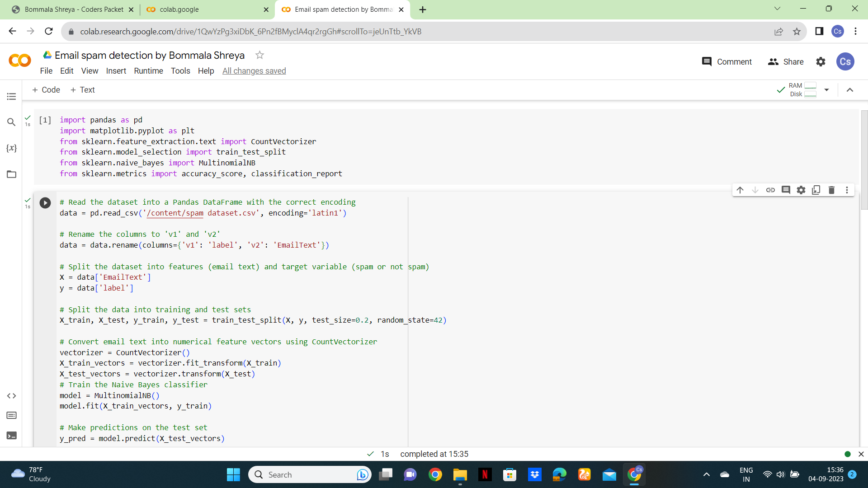
Task: Open the table of contents sidebar
Action: [x=11, y=96]
